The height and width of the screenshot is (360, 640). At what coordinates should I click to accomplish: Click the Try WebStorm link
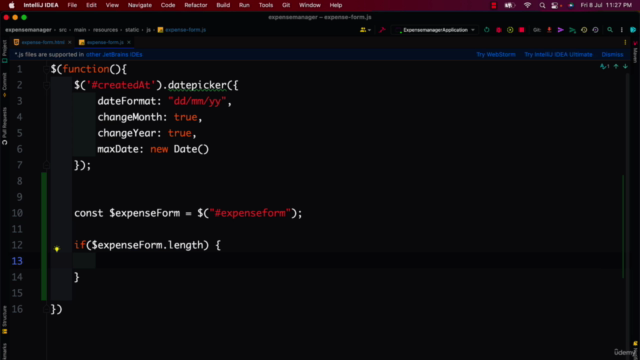pos(496,54)
